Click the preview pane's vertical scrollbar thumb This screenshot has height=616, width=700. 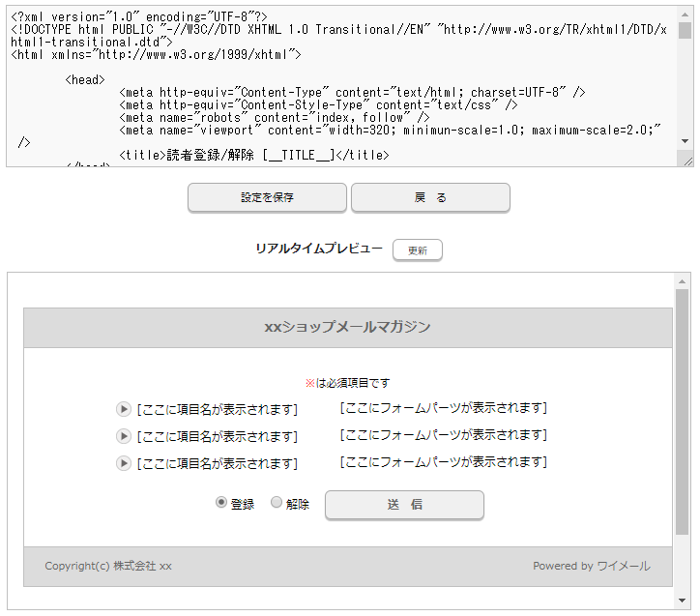click(x=682, y=411)
